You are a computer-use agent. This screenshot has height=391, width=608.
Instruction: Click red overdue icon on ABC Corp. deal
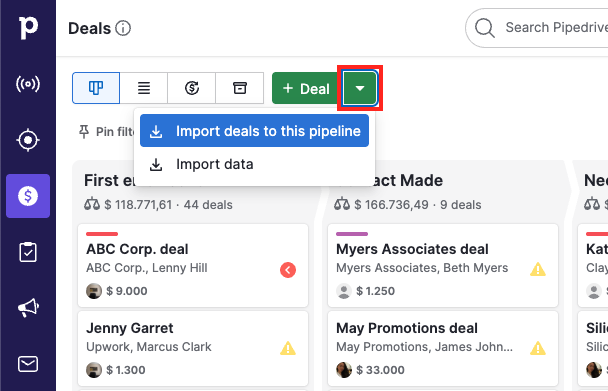point(288,270)
